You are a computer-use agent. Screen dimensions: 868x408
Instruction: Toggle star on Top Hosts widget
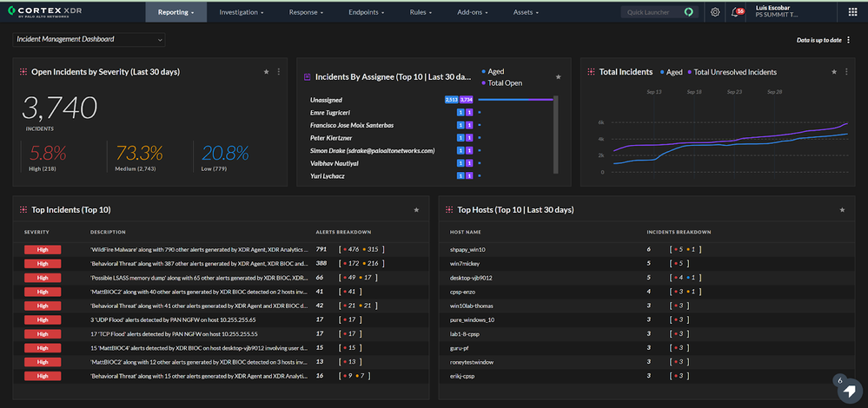tap(842, 209)
